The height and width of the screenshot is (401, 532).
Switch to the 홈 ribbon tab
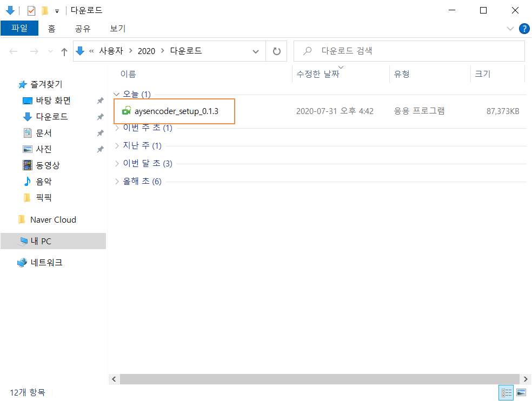(51, 29)
